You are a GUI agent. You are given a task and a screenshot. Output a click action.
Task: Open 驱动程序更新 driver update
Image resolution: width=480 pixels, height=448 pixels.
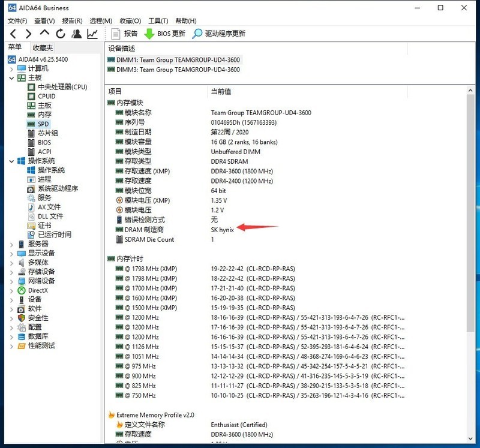tap(219, 34)
